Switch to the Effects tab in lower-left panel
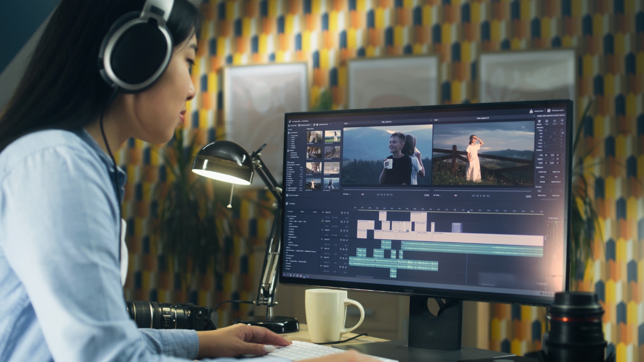Viewport: 644px width, 362px height. click(302, 212)
